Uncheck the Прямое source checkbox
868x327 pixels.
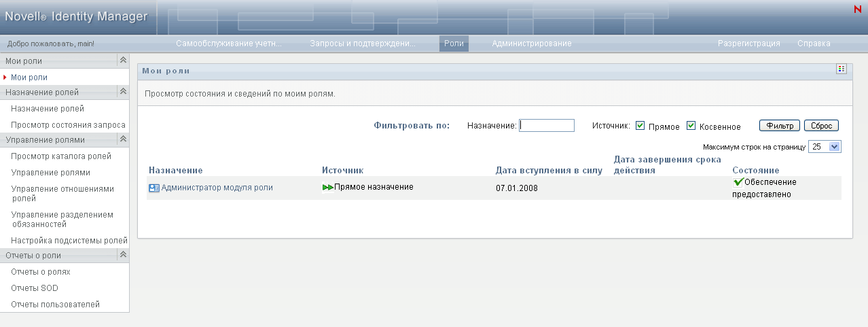coord(640,126)
